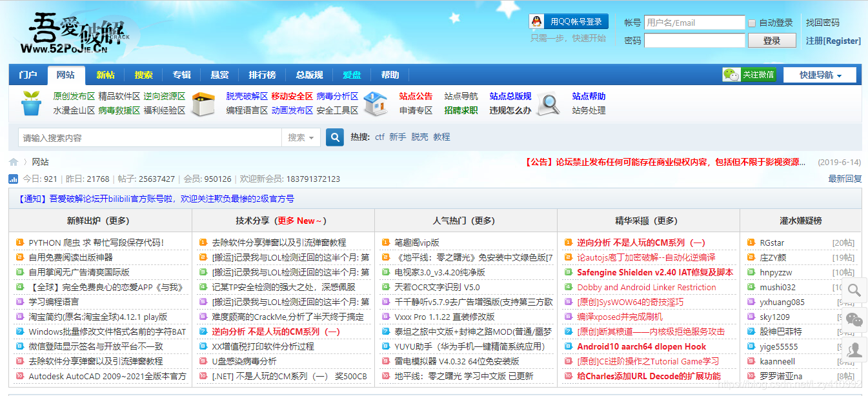Click rank icon beside 学习编程语言
The height and width of the screenshot is (396, 868).
[x=20, y=302]
